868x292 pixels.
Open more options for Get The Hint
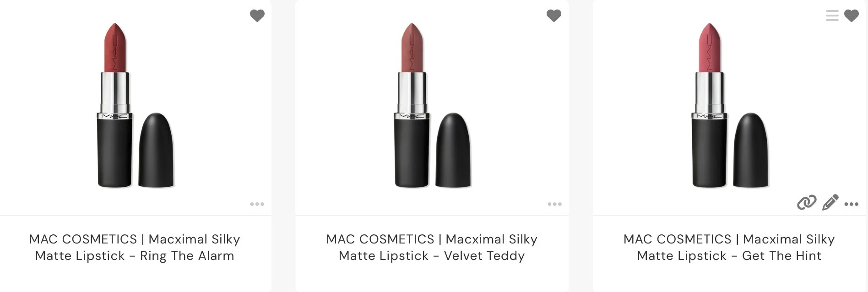click(x=852, y=204)
